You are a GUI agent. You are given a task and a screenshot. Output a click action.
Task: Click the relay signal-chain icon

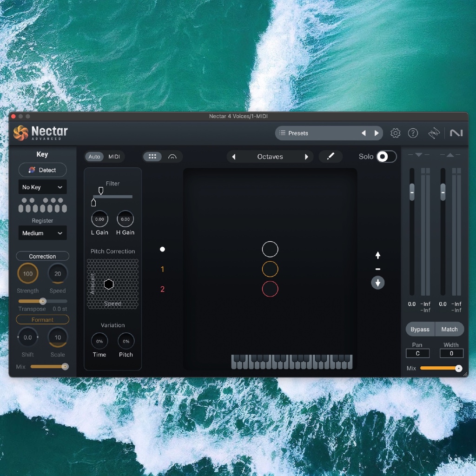click(434, 133)
